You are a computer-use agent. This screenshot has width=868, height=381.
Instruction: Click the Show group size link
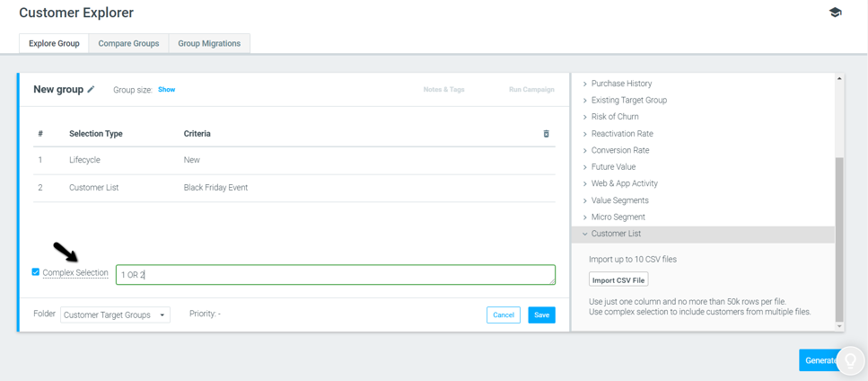click(x=167, y=89)
